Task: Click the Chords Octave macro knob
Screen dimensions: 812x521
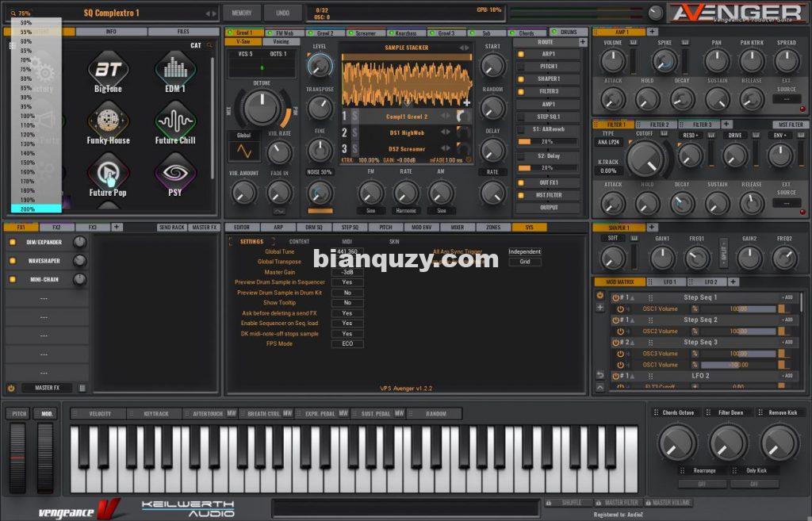Action: click(x=676, y=442)
